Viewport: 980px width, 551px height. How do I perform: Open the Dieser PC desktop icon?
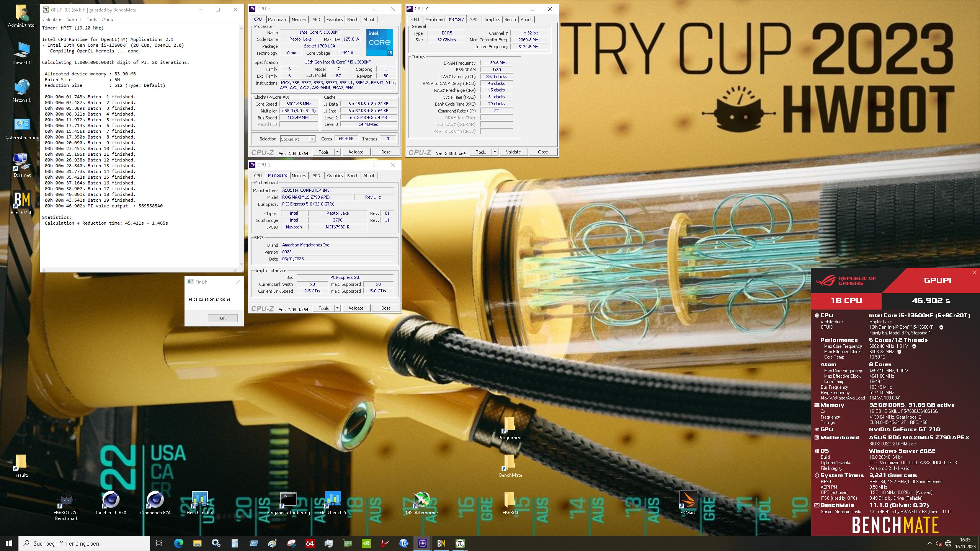tap(22, 53)
